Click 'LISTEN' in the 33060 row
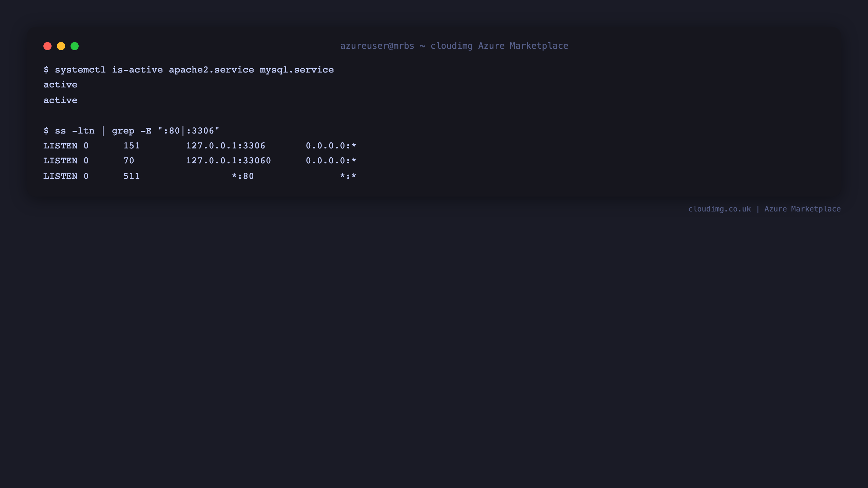 (60, 161)
